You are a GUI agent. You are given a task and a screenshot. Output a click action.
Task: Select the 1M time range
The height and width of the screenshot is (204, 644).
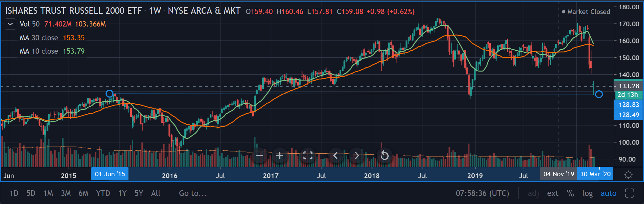48,193
